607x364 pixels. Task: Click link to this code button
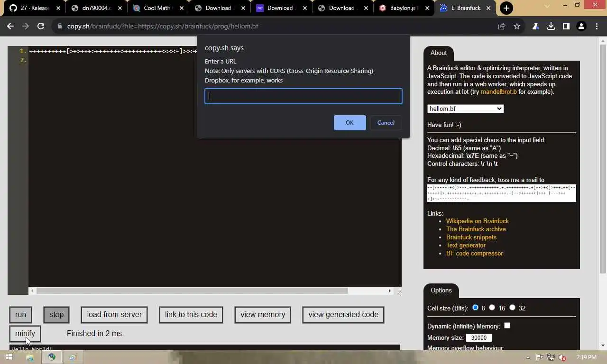(x=191, y=315)
